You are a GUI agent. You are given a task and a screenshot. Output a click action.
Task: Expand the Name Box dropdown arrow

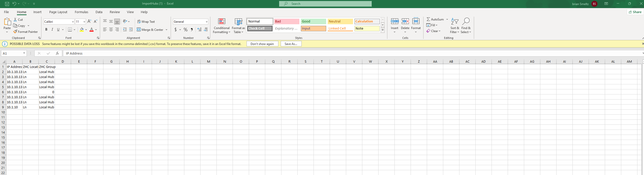(x=24, y=53)
